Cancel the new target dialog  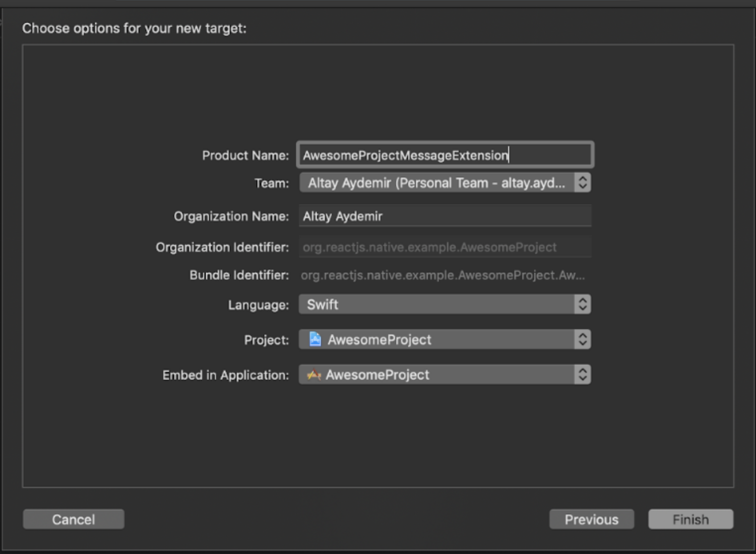tap(74, 519)
